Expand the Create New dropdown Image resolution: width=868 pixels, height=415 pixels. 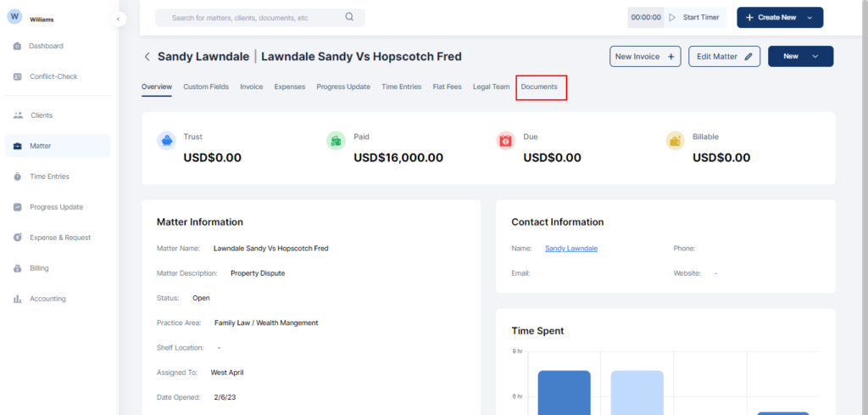pos(810,18)
